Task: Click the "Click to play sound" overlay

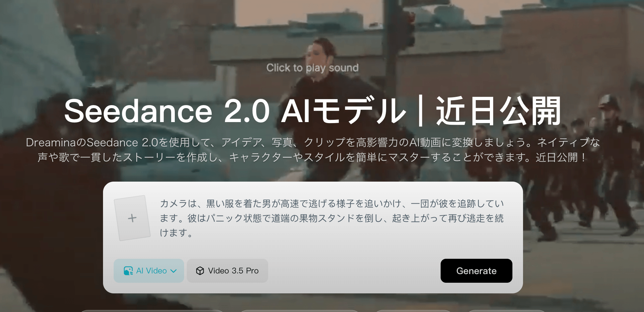Action: (x=312, y=68)
